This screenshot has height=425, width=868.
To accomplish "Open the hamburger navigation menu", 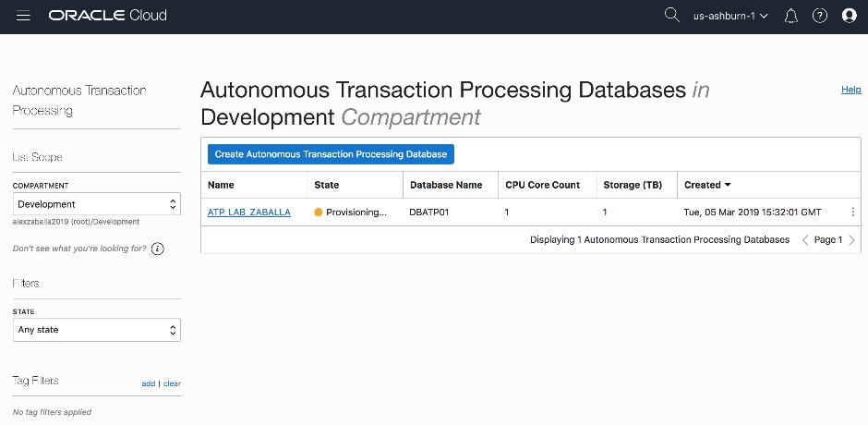I will [x=24, y=16].
